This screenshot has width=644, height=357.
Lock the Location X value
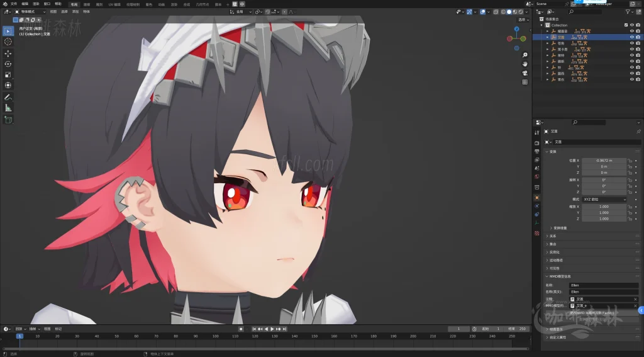coord(630,161)
